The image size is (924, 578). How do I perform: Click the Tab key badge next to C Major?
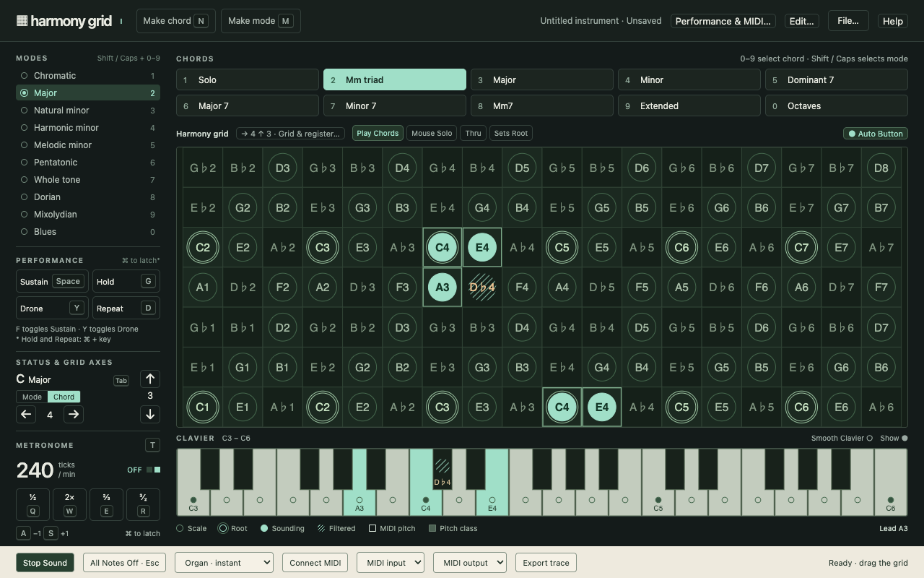click(x=121, y=380)
